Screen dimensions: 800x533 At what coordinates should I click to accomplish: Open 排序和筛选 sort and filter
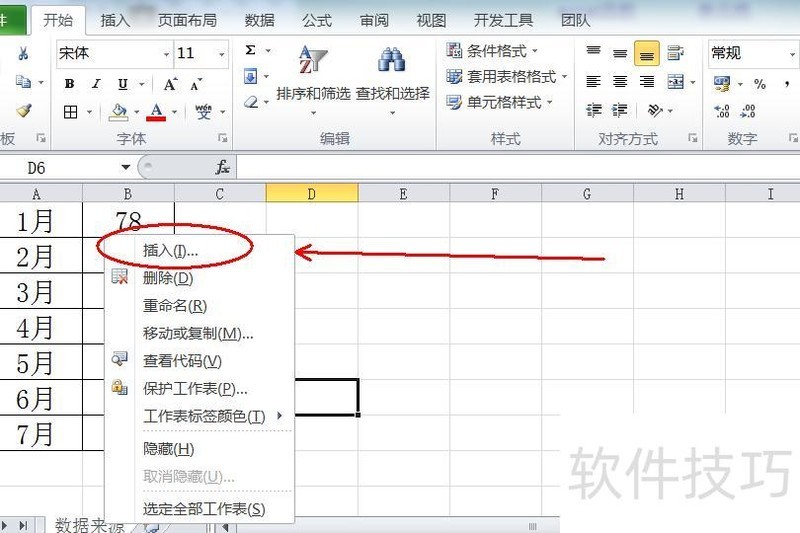[x=313, y=79]
